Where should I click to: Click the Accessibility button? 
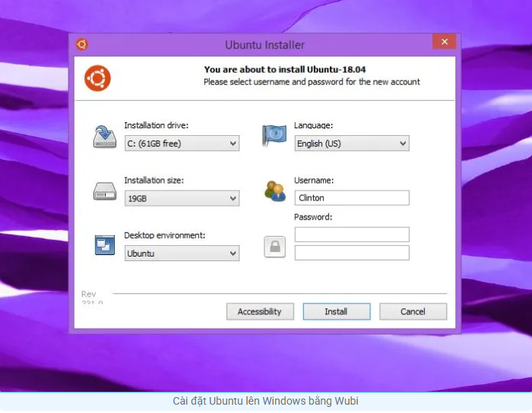260,311
